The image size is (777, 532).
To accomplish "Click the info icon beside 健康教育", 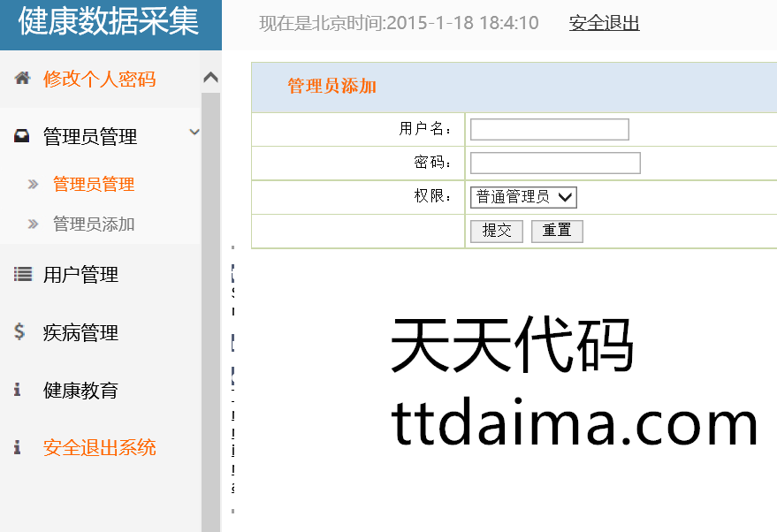I will tap(18, 390).
